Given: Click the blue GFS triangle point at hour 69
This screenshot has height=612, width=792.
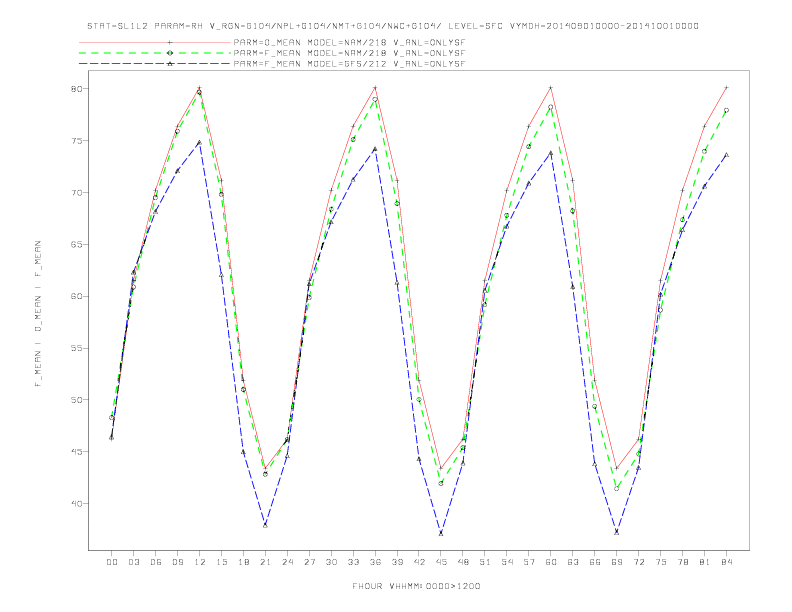Looking at the screenshot, I should tap(617, 532).
